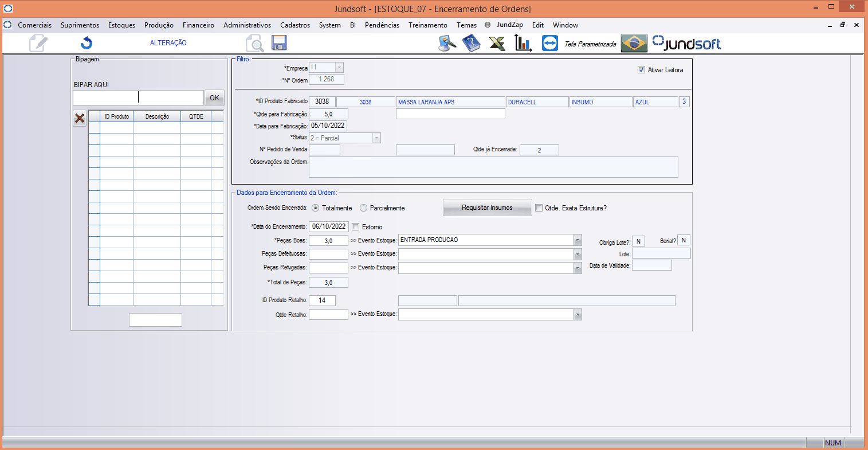Screen dimensions: 868x450
Task: Click the Observações da Ordem text area
Action: point(493,167)
